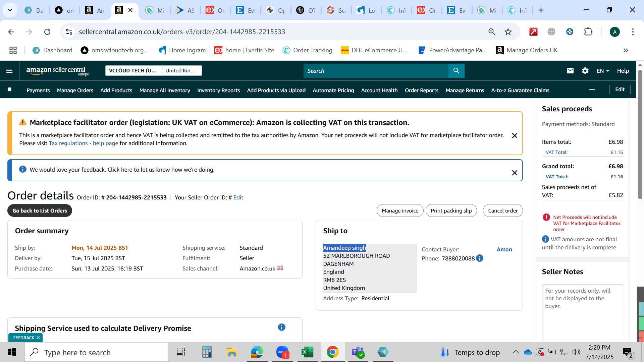Open the DHL eCommerce bookmark

(374, 50)
